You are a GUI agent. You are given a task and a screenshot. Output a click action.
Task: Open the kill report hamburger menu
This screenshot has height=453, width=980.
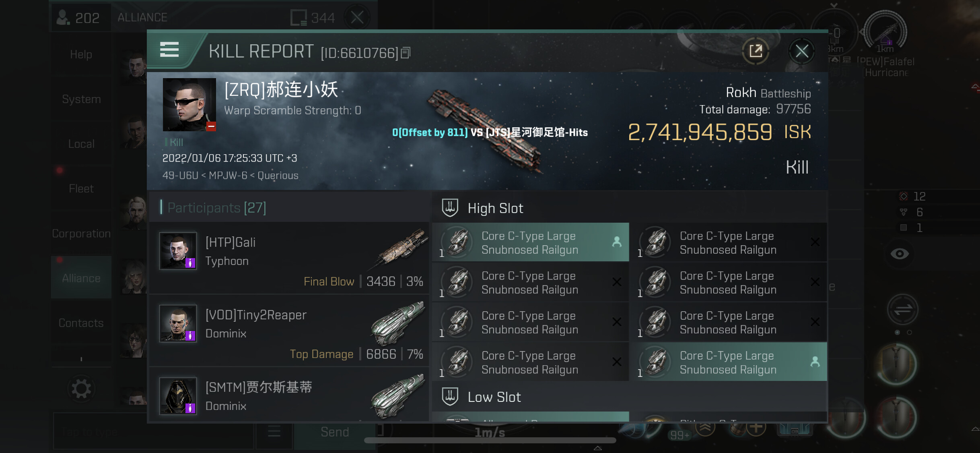[169, 50]
